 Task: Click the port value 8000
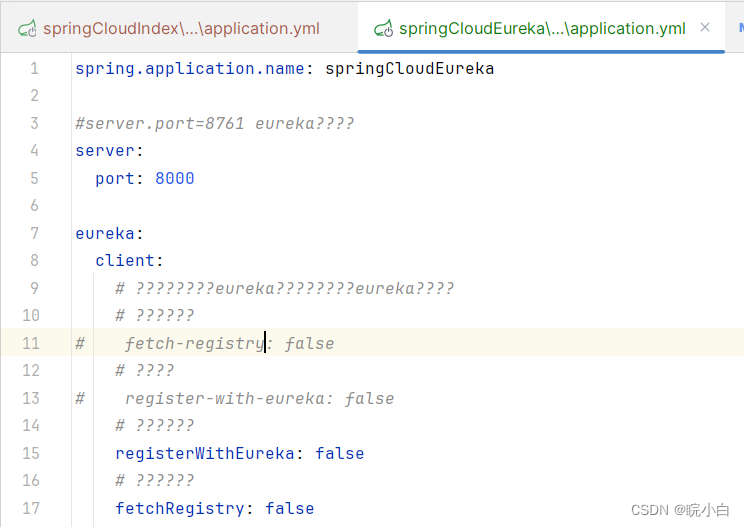point(175,179)
